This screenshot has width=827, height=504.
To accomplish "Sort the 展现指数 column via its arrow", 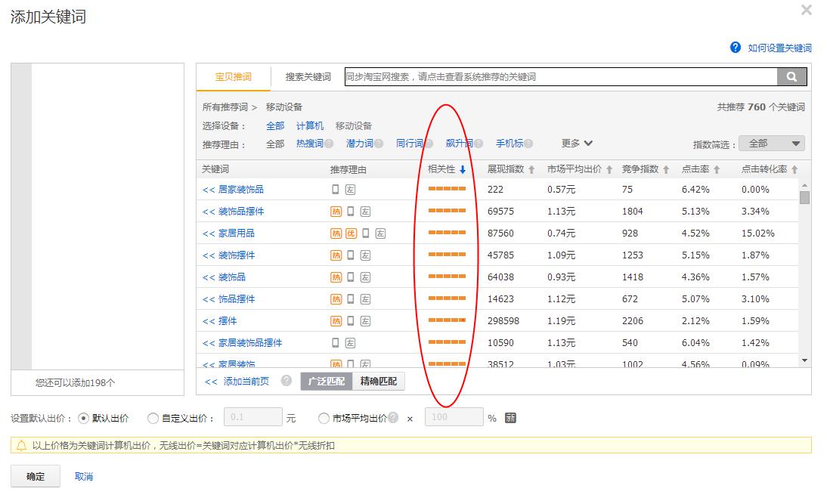I will click(x=531, y=170).
